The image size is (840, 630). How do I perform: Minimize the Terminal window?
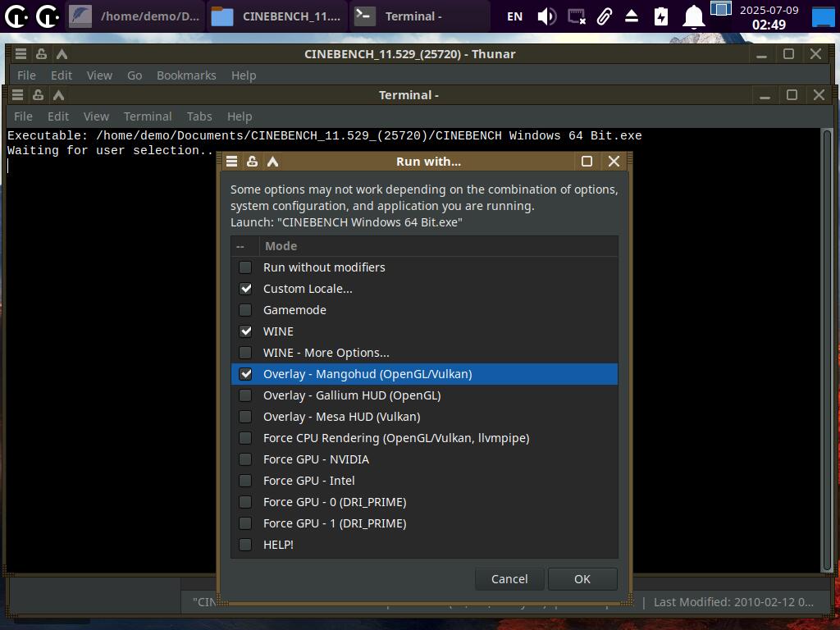pos(765,95)
